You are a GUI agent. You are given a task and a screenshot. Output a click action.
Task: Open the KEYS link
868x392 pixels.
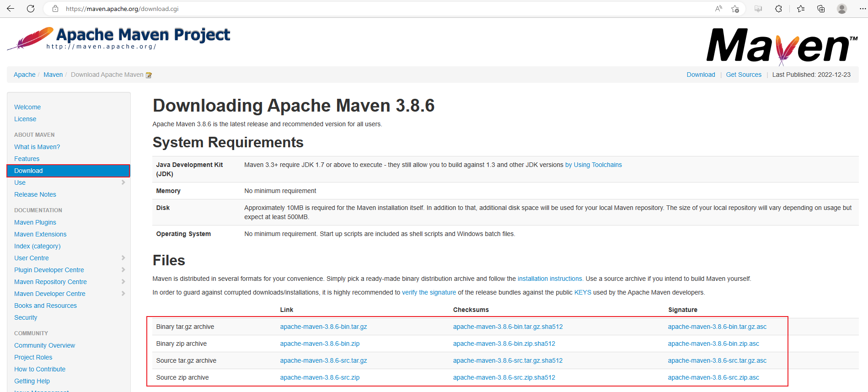pos(583,292)
